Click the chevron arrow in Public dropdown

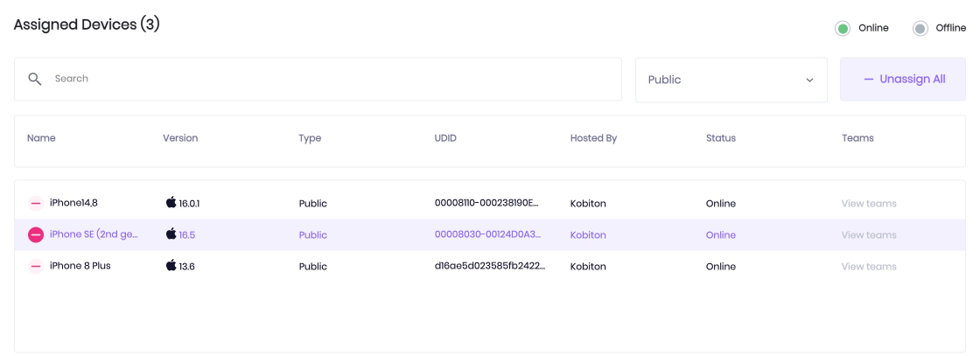810,80
